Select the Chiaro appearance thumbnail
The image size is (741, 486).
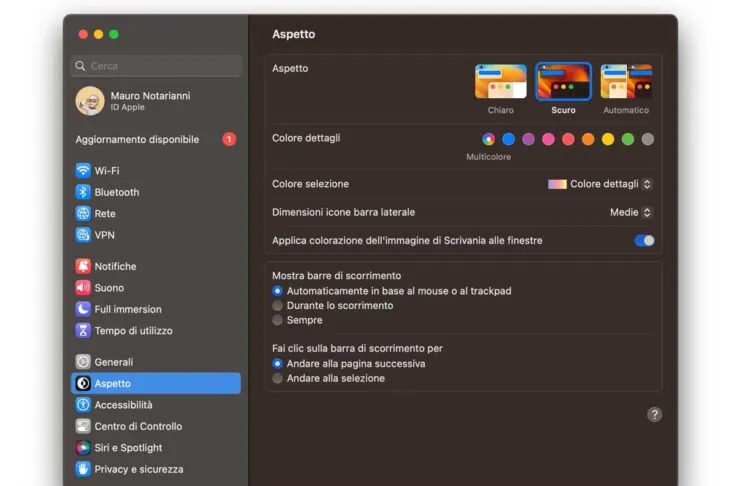coord(500,81)
